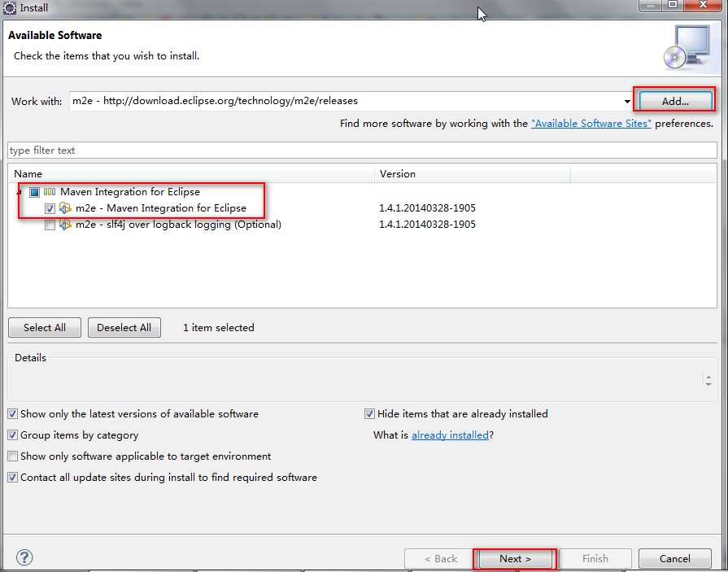Click the feature icon of m2e - Maven Integration

(x=65, y=208)
